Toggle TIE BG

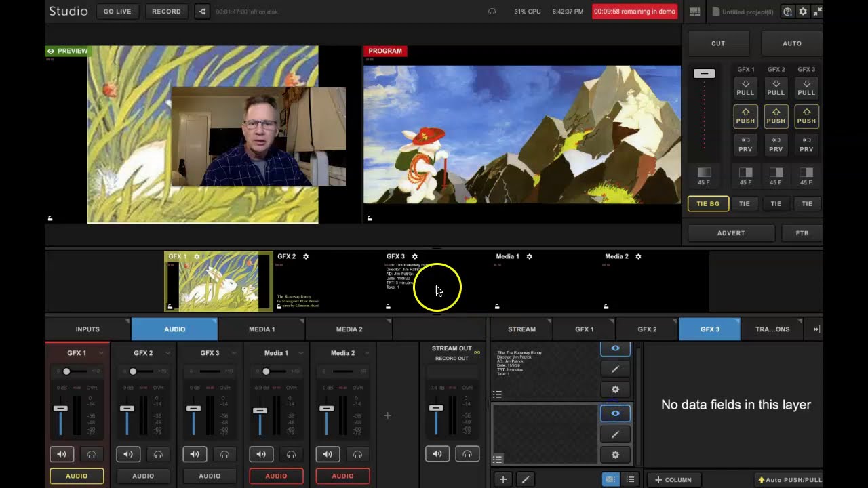tap(708, 203)
